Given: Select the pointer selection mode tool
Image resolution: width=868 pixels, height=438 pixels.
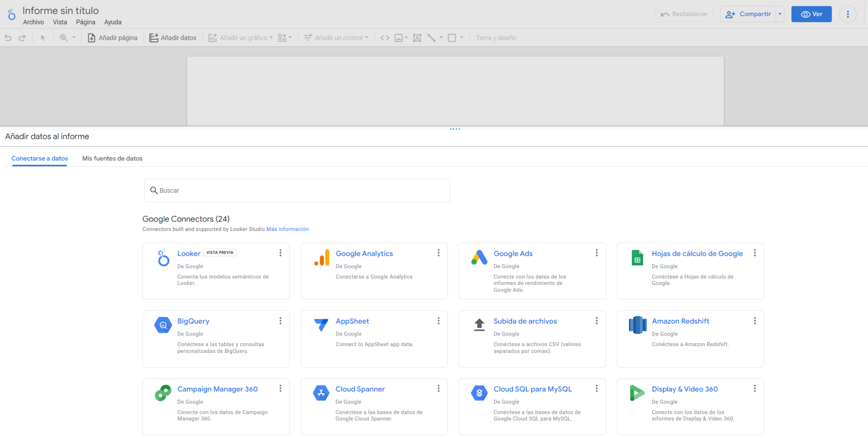Looking at the screenshot, I should (x=43, y=38).
